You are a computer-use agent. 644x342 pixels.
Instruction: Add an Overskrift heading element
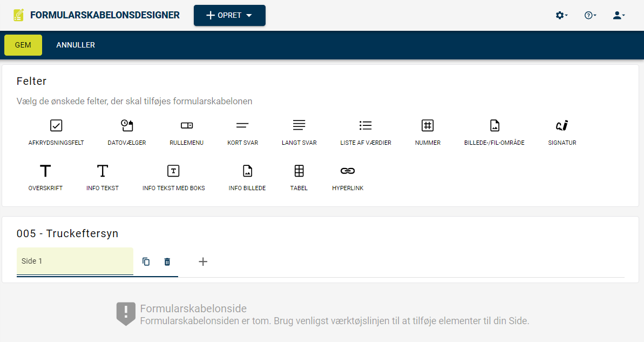click(45, 178)
